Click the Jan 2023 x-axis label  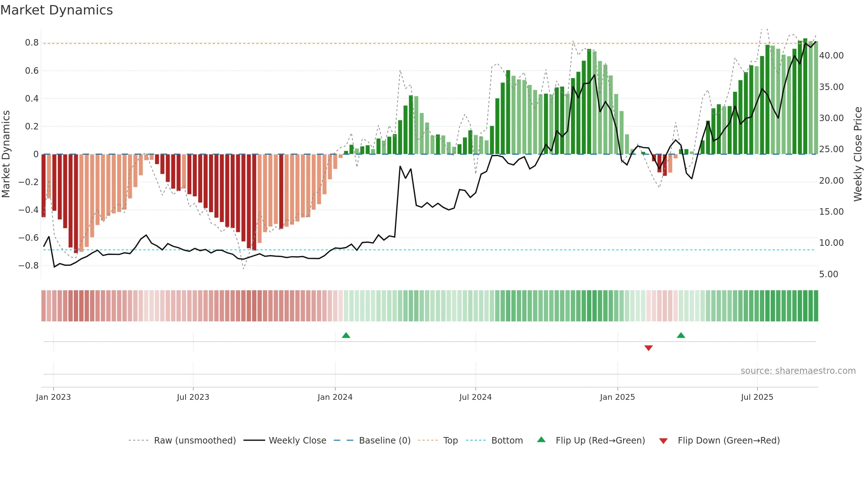coord(54,397)
